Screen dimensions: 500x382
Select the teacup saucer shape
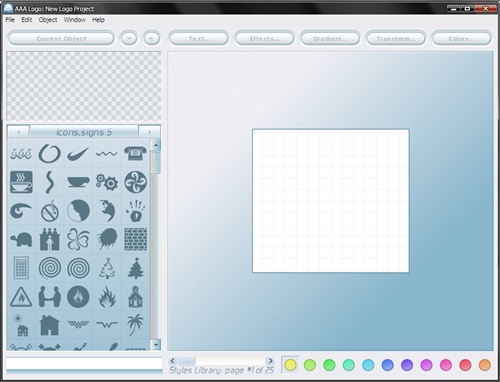pyautogui.click(x=78, y=182)
